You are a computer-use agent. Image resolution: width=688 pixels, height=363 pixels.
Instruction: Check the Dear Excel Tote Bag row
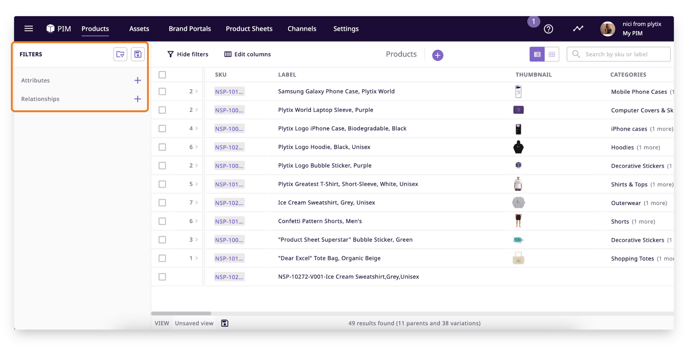tap(162, 258)
